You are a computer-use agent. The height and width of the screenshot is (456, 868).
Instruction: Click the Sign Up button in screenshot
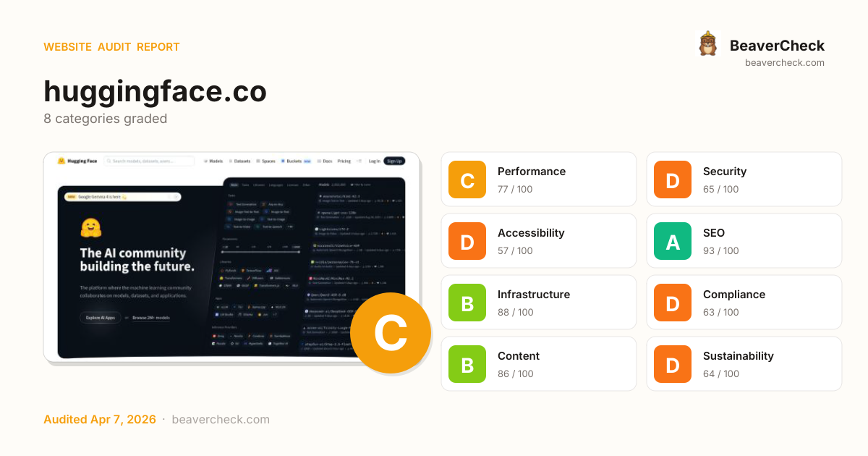(394, 161)
